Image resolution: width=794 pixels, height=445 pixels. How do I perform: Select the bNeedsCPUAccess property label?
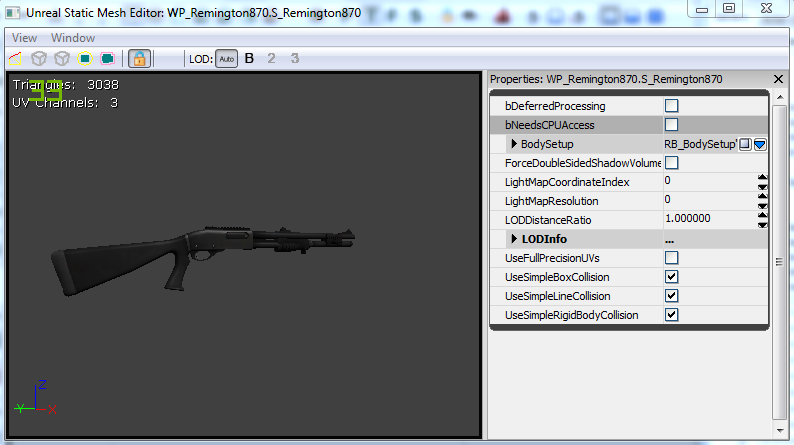click(549, 125)
